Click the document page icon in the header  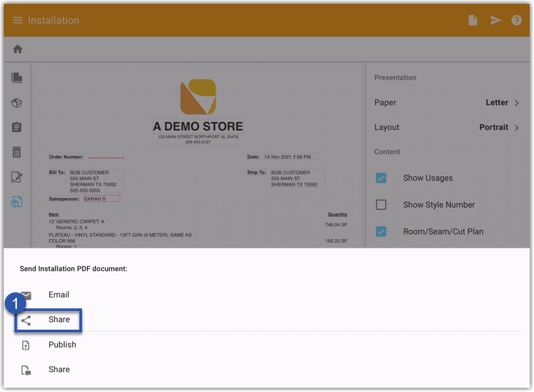473,20
